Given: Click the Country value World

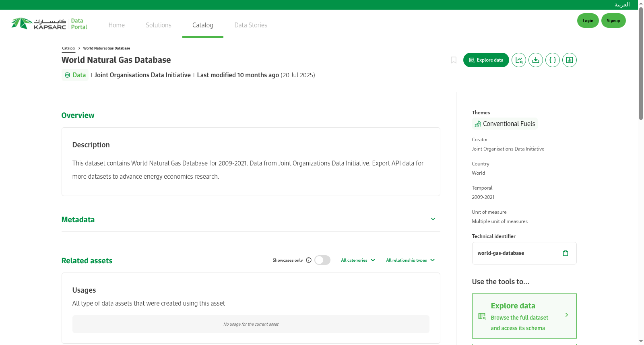Looking at the screenshot, I should (x=478, y=173).
